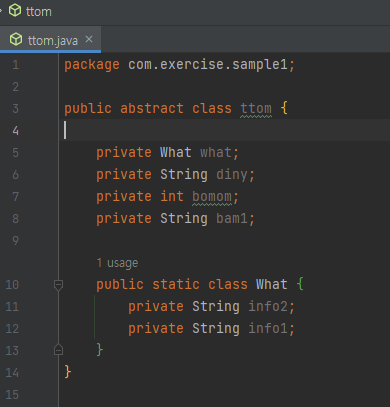Click line number 10 in the gutter
This screenshot has height=407, width=390.
click(12, 285)
